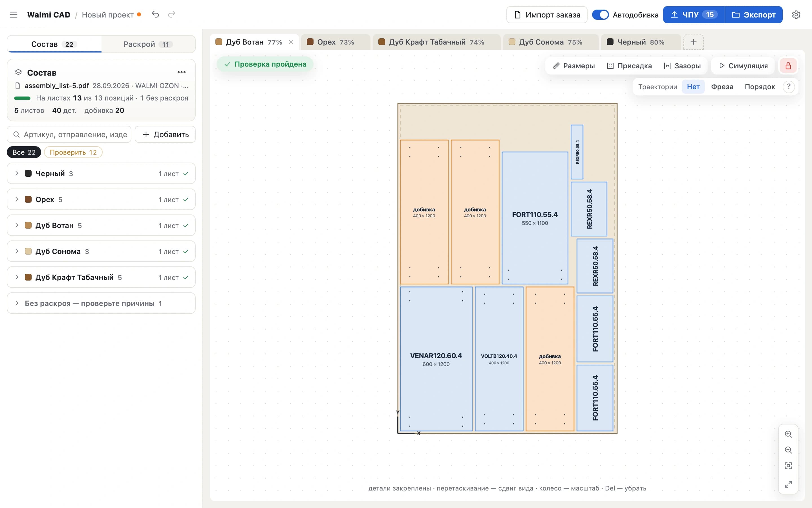Viewport: 812px width, 508px height.
Task: Open the Состав panel three-dot menu
Action: click(182, 72)
